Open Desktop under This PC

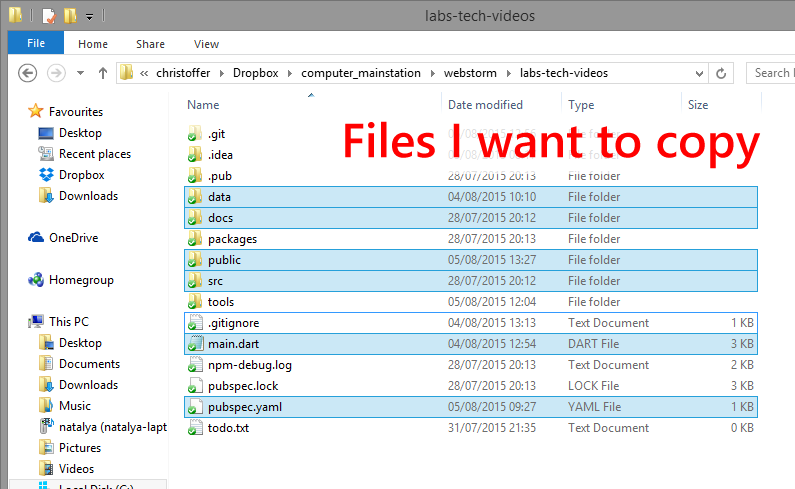point(80,343)
